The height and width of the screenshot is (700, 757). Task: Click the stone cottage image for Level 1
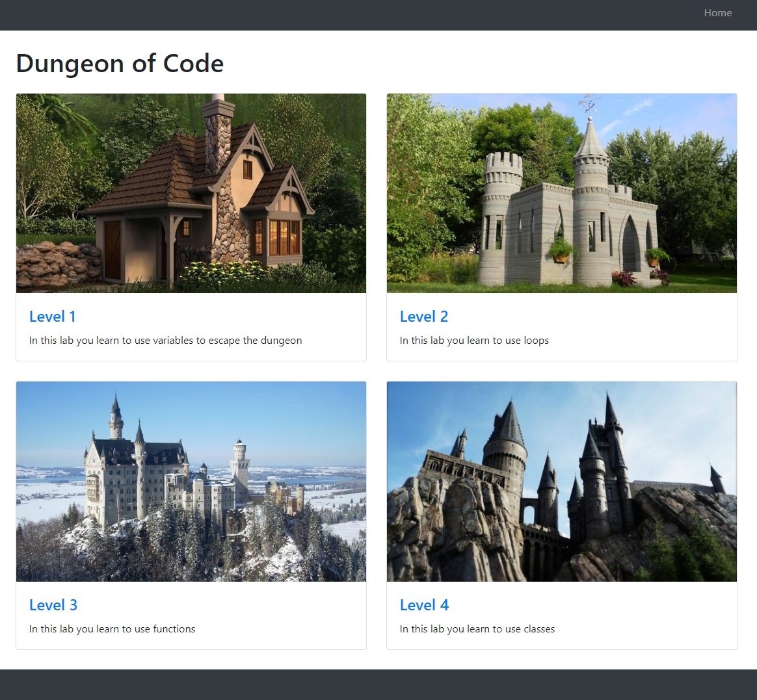191,193
